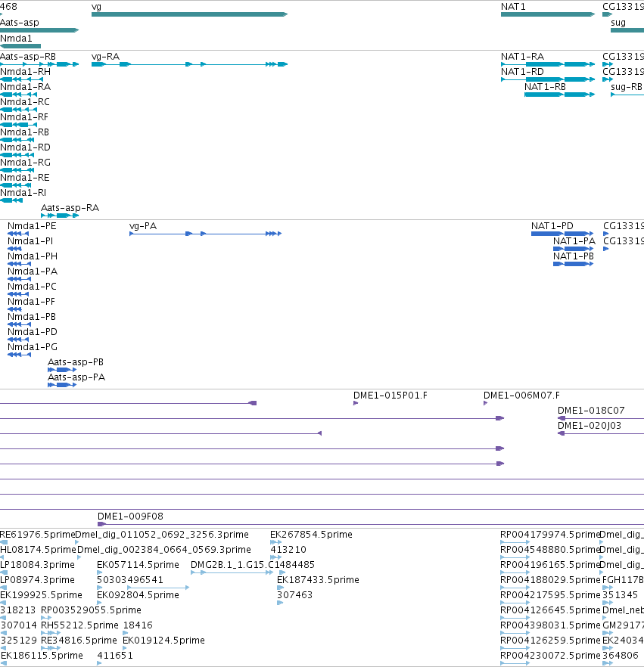Select EST EK267854.5prime
This screenshot has height=667, width=644.
[x=311, y=535]
